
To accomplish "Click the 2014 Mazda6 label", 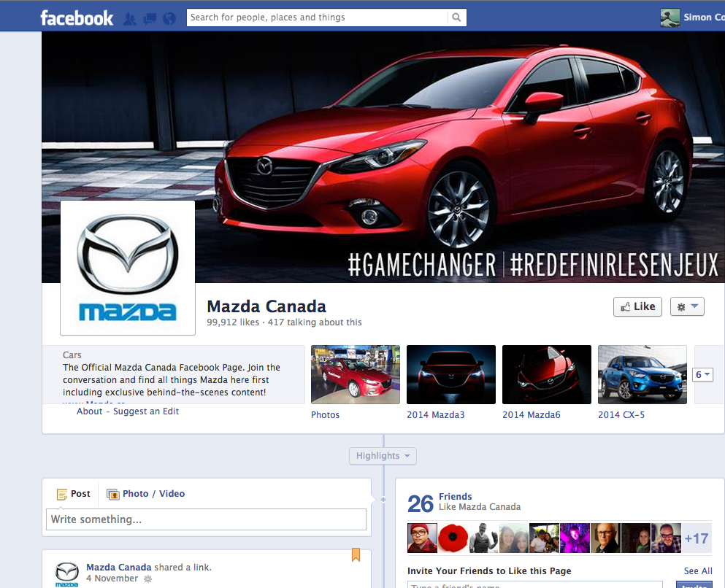I will pyautogui.click(x=532, y=415).
